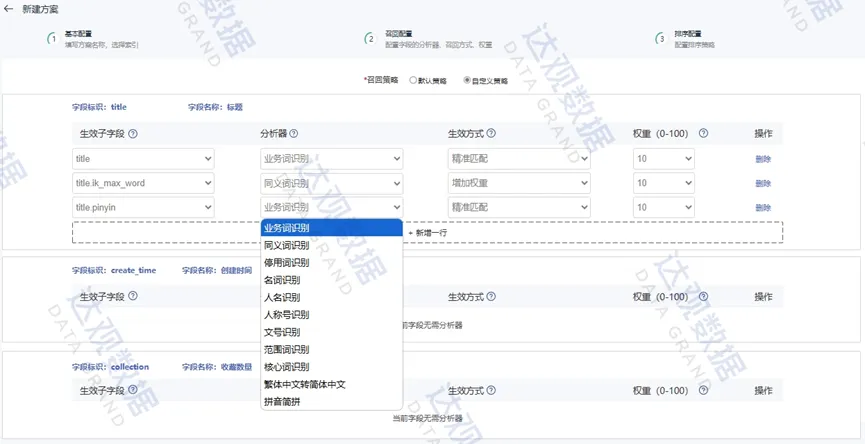Click step 3 排序配置 circle
The height and width of the screenshot is (444, 865).
[661, 39]
